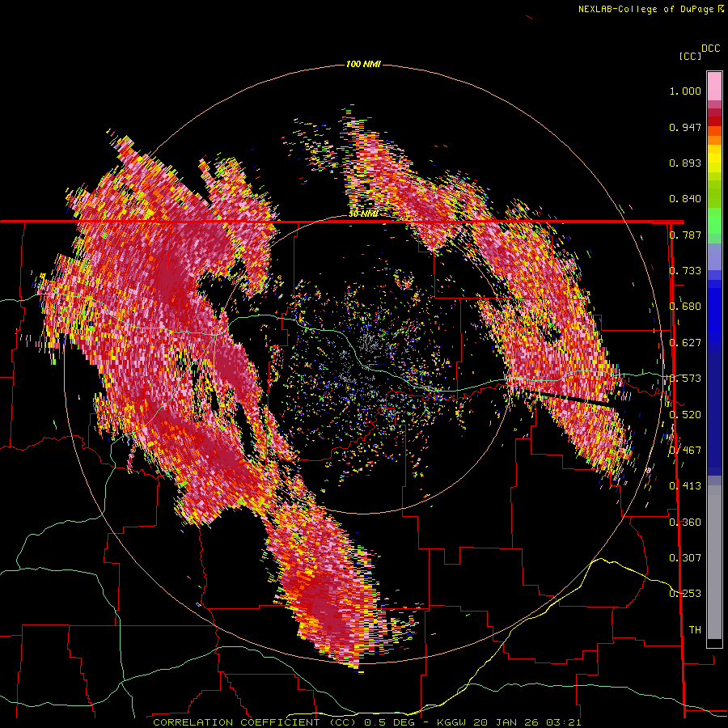This screenshot has height=728, width=728.
Task: Pick the bright green color bar segment
Action: [x=714, y=221]
